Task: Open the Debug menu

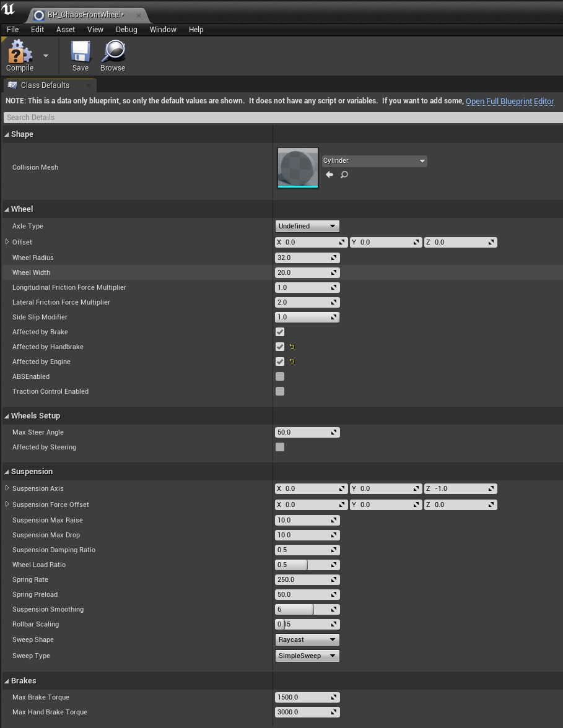Action: [126, 30]
